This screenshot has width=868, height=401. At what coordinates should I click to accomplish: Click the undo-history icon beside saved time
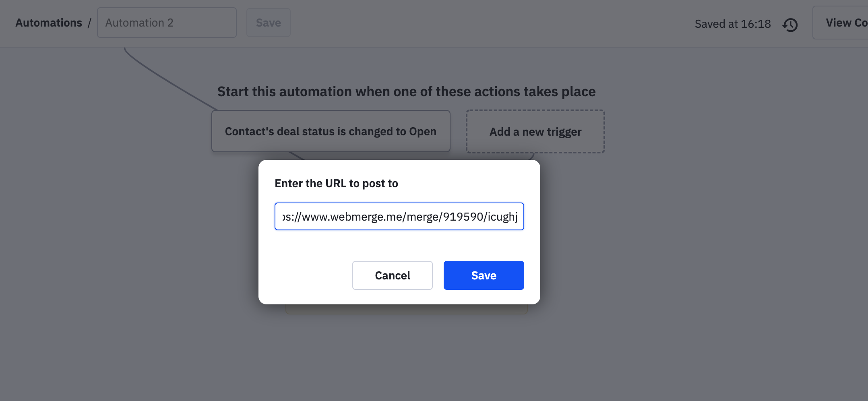coord(790,25)
